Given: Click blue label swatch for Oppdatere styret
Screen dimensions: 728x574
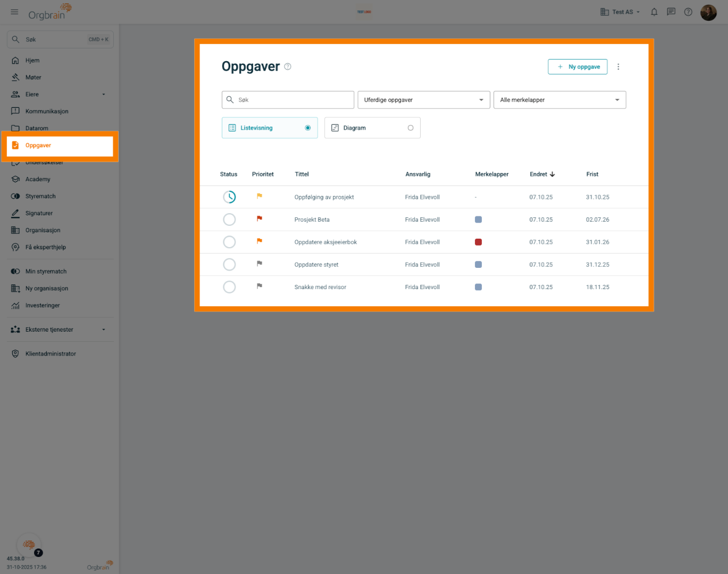Looking at the screenshot, I should click(x=479, y=265).
